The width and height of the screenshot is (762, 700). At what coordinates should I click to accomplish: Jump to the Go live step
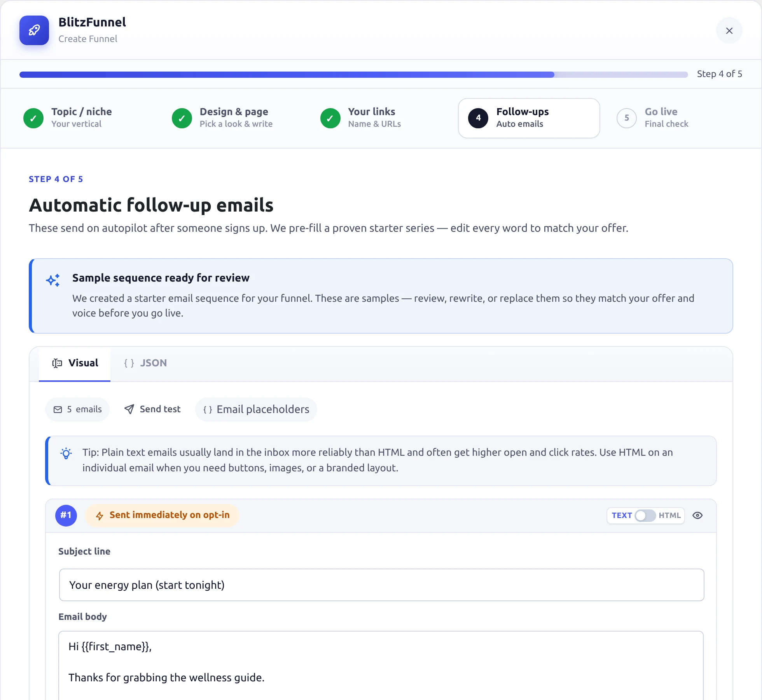click(653, 118)
